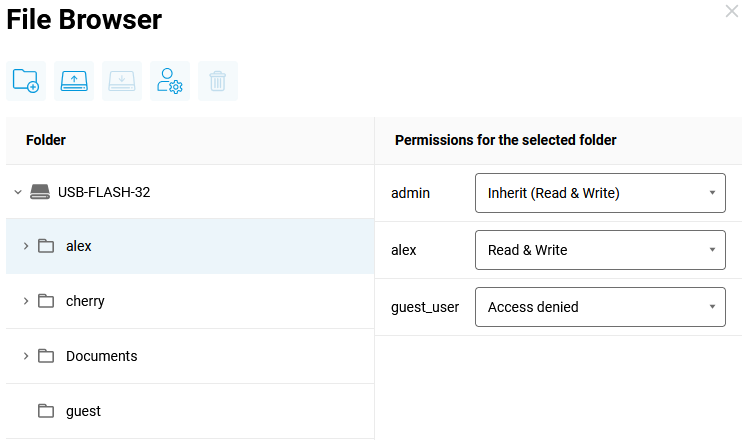Image resolution: width=747 pixels, height=440 pixels.
Task: Open alex's Read & Write dropdown
Action: coord(600,250)
